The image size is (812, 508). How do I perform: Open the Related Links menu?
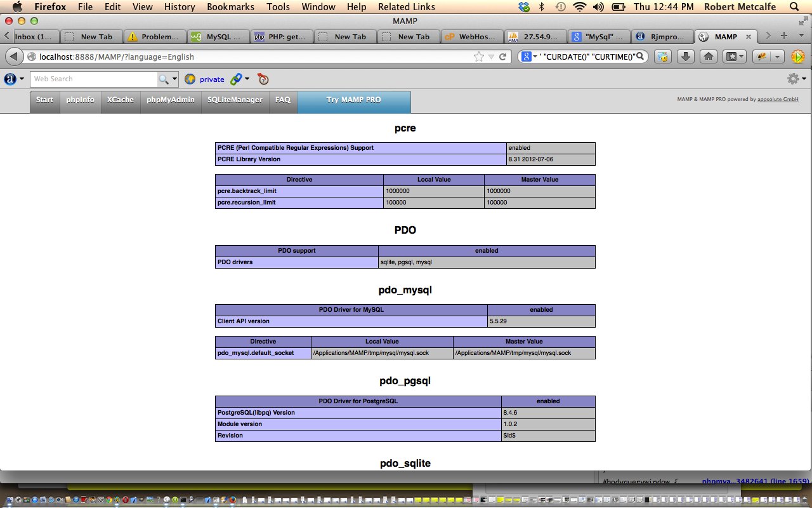pos(407,7)
